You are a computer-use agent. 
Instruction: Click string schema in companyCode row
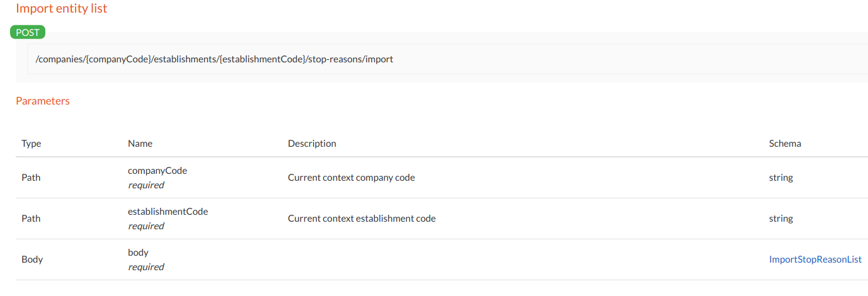click(x=780, y=178)
